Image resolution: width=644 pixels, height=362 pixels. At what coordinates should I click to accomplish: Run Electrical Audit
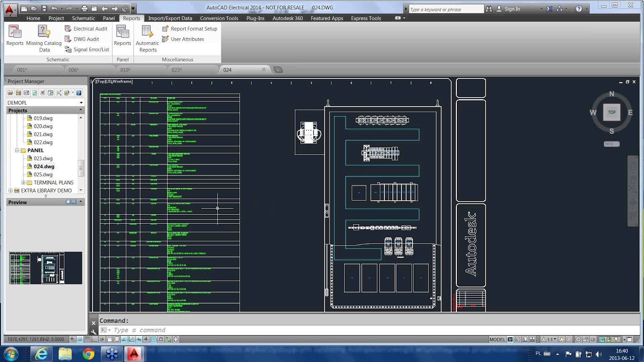pos(86,29)
